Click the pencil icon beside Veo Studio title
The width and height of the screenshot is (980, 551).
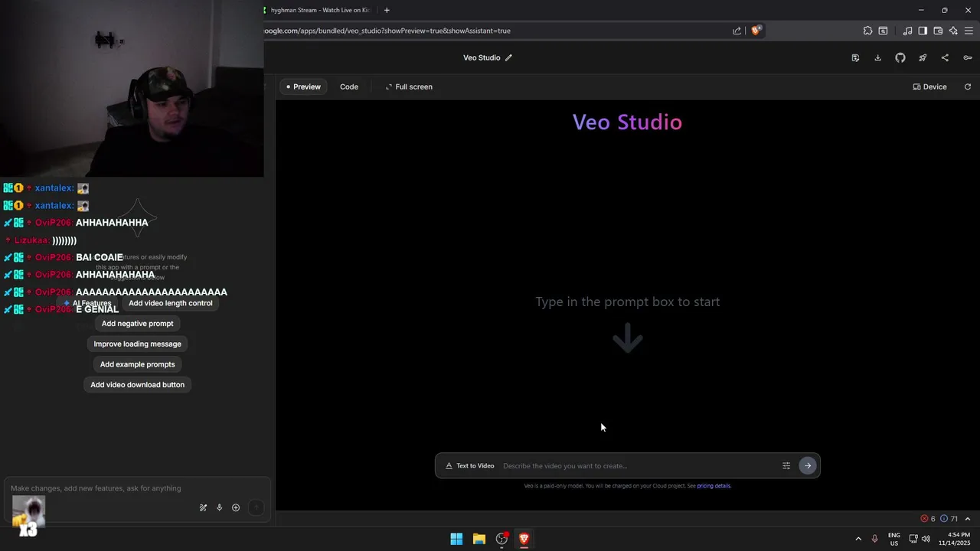coord(508,57)
